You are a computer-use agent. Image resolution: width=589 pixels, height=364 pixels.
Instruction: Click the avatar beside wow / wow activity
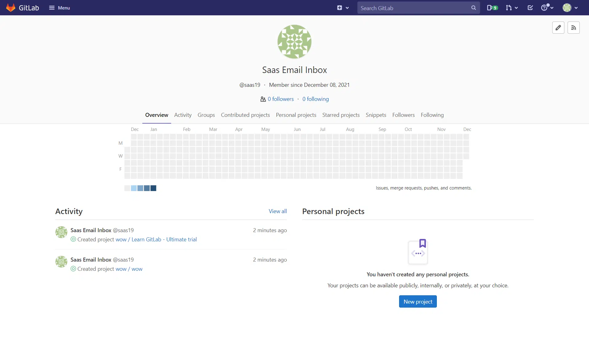click(x=61, y=262)
